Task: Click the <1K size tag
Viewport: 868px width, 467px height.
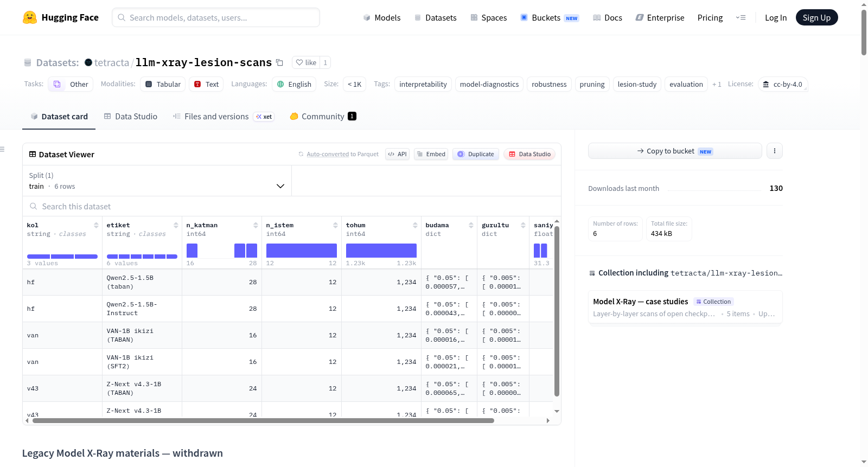Action: coord(354,84)
